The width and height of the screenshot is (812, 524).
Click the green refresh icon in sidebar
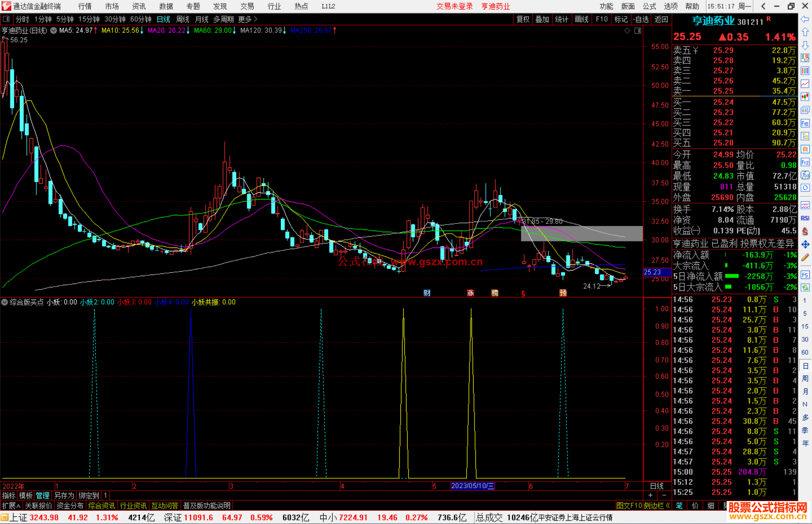tap(805, 288)
